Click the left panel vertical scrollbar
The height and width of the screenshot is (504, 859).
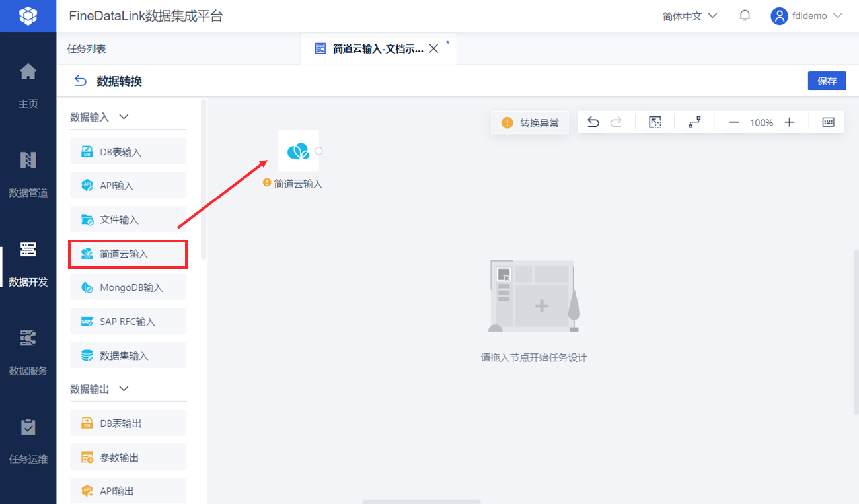(x=204, y=178)
